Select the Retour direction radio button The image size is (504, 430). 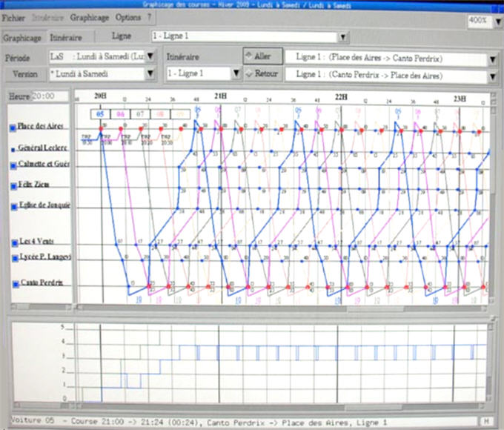pos(262,74)
